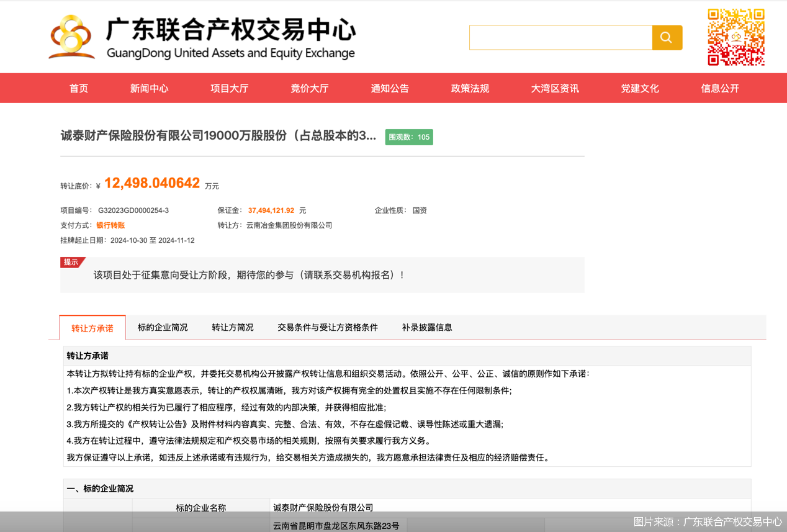The height and width of the screenshot is (532, 787).
Task: Go to 项目大厅 section
Action: (229, 88)
